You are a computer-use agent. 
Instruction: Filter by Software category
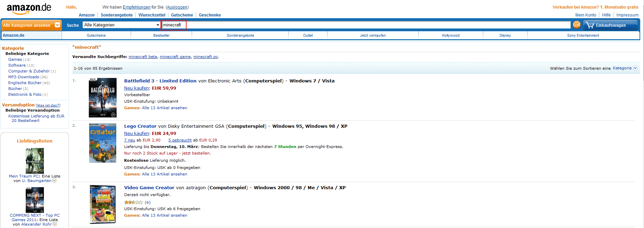coord(17,65)
